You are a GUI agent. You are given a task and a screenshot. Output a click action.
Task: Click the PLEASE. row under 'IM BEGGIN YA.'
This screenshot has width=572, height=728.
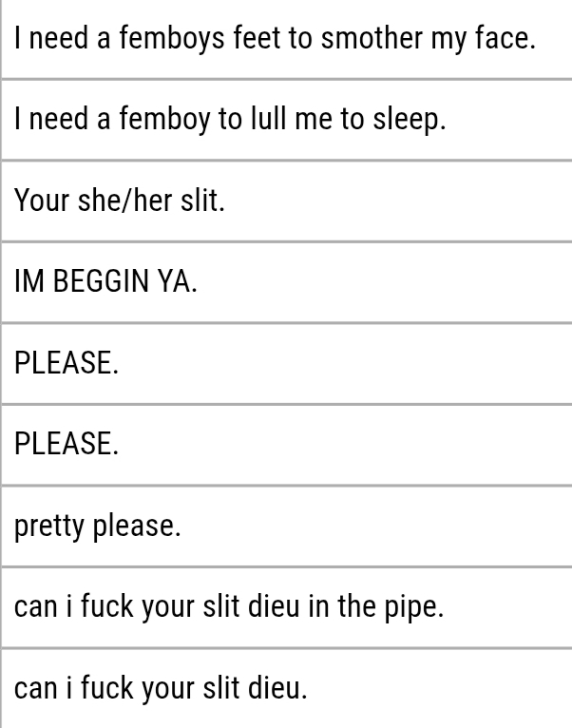pos(285,364)
